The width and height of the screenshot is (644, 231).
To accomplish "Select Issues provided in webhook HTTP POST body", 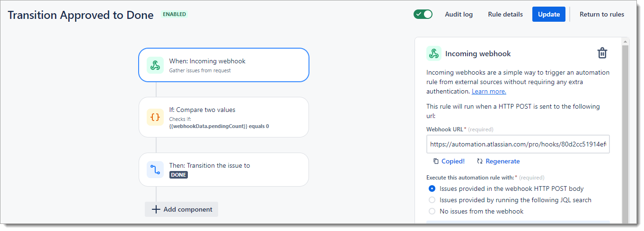I will tap(432, 188).
